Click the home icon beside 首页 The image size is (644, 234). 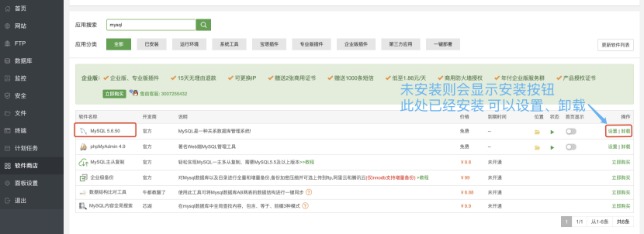[8, 9]
